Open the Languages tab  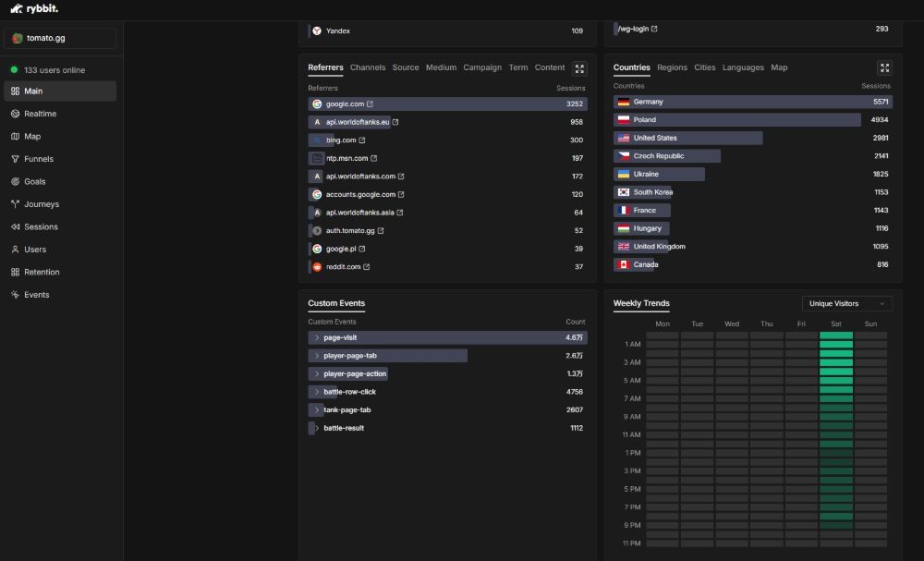coord(743,67)
